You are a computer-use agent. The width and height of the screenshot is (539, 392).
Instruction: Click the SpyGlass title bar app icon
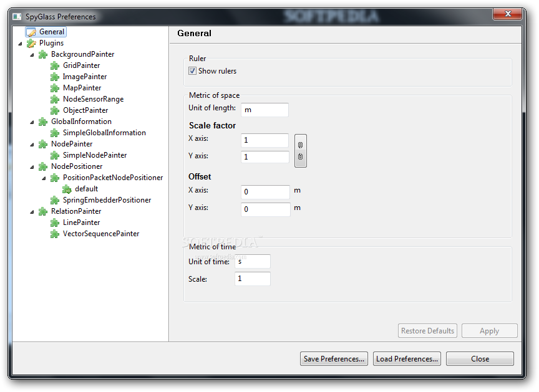[x=17, y=16]
